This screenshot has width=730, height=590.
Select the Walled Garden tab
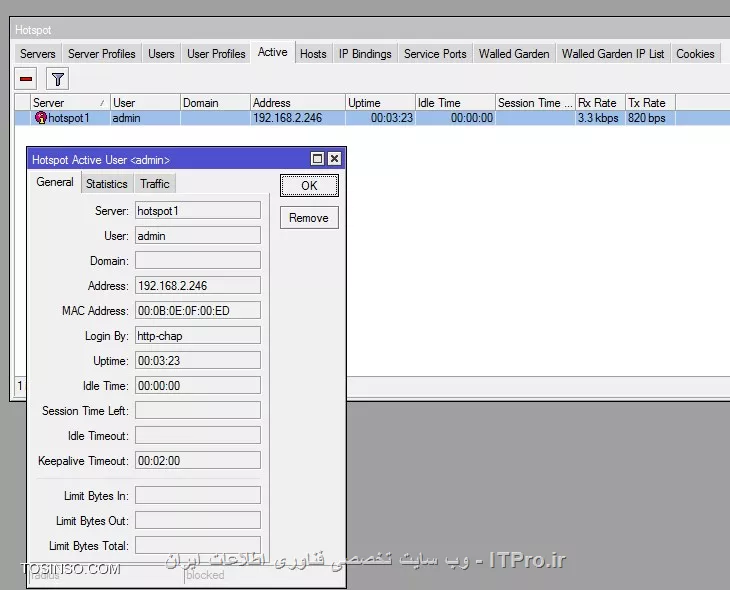pos(514,54)
